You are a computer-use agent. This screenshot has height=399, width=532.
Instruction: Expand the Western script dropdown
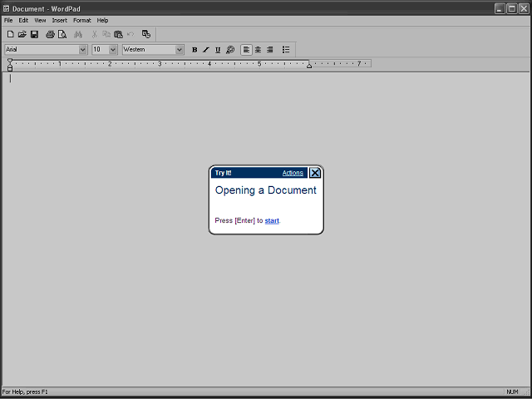180,50
